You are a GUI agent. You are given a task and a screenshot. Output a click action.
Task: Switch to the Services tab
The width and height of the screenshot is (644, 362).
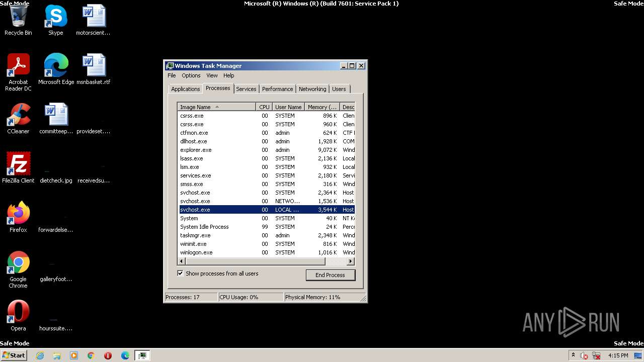(246, 89)
